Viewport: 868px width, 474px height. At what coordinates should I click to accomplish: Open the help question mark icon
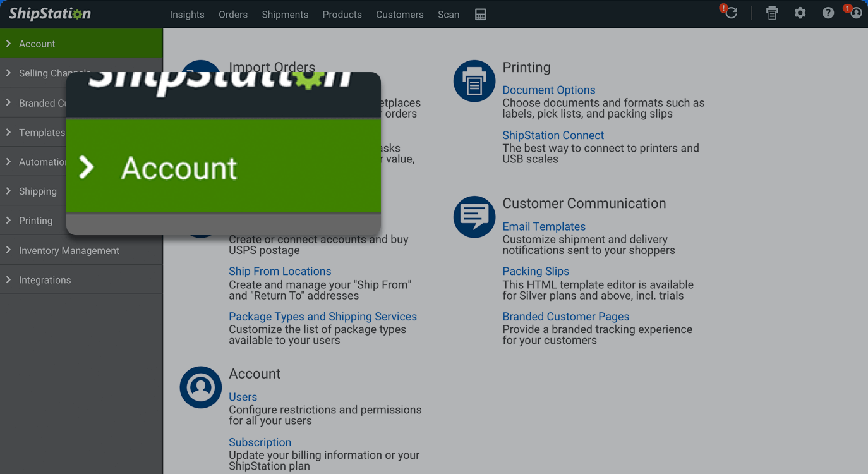[828, 13]
